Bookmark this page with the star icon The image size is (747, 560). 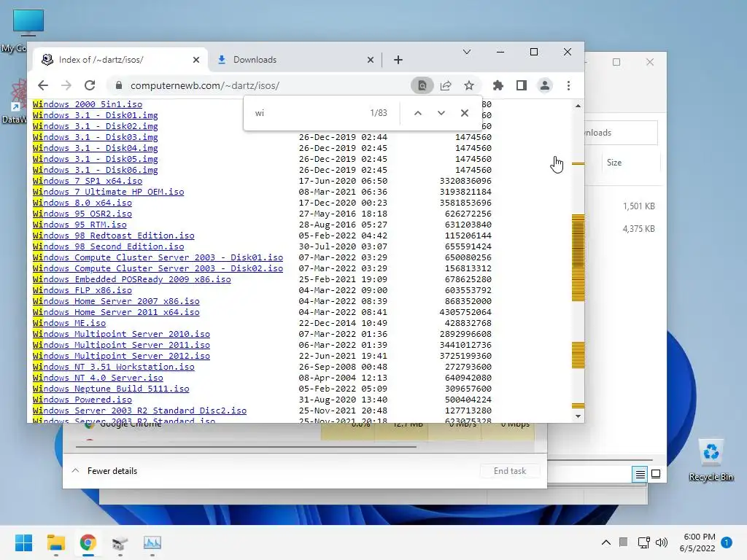coord(469,86)
